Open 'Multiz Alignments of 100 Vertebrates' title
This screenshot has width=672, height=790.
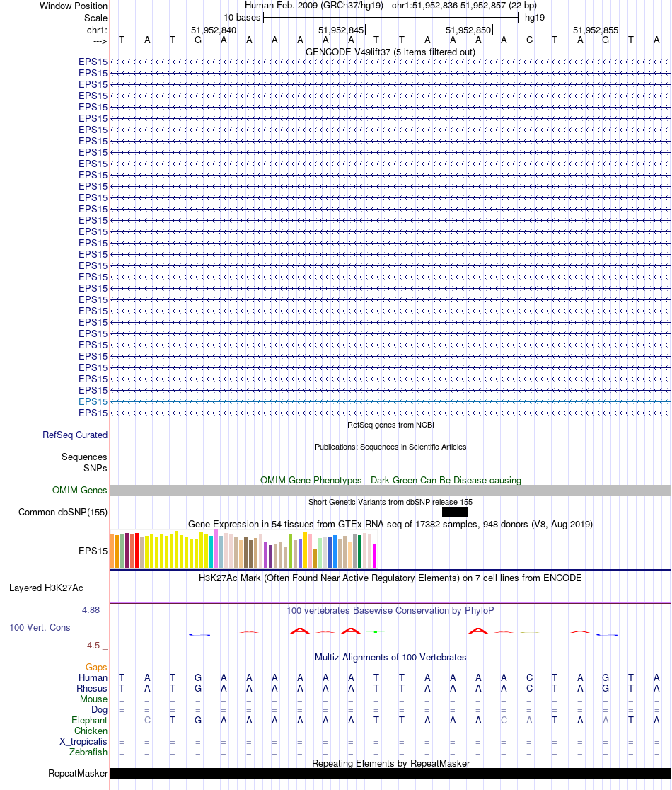pyautogui.click(x=390, y=658)
